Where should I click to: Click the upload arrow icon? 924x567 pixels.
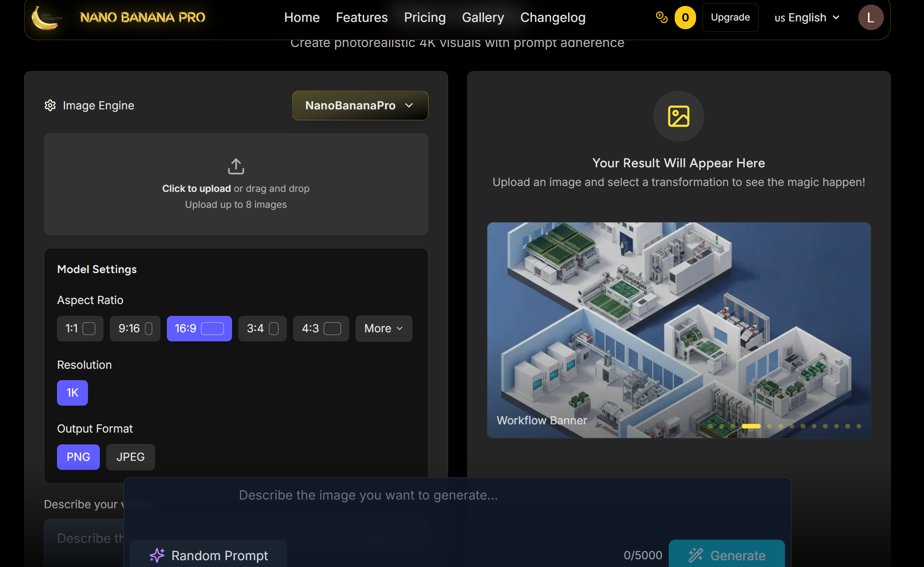pyautogui.click(x=236, y=166)
